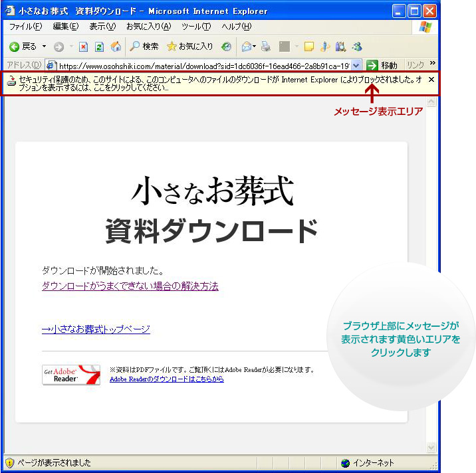Click Adobe Readerのダウンロードはこちらから link
476x473 pixels.
tap(167, 379)
